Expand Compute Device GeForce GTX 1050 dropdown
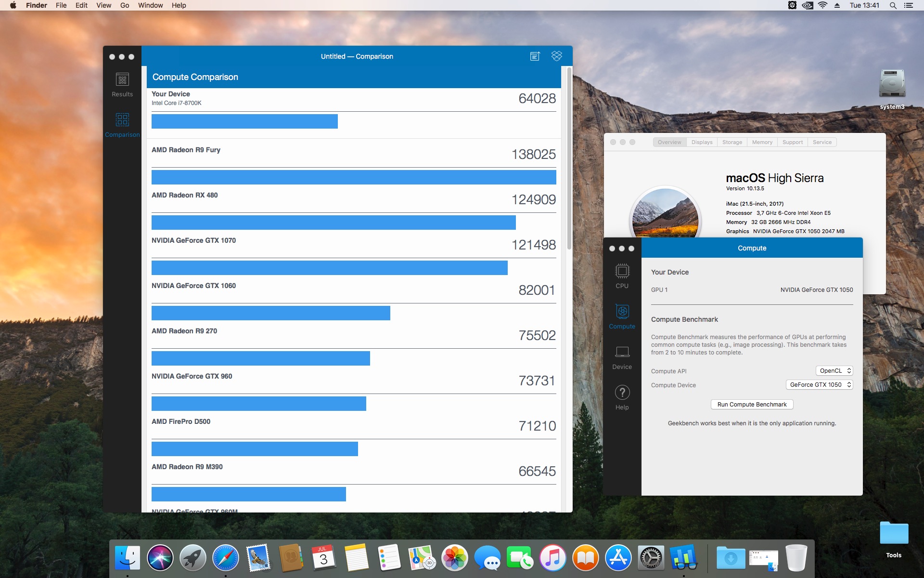This screenshot has height=578, width=924. click(819, 385)
